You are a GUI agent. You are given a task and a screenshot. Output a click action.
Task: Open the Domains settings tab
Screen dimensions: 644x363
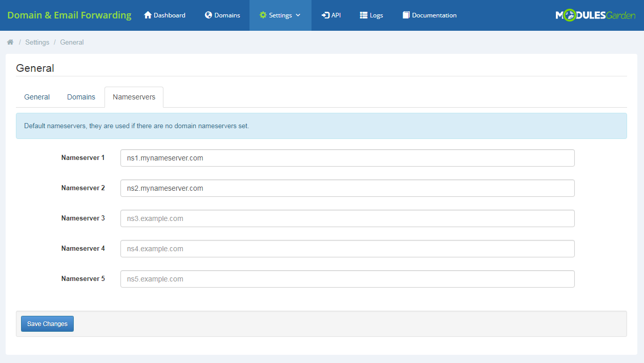click(80, 97)
